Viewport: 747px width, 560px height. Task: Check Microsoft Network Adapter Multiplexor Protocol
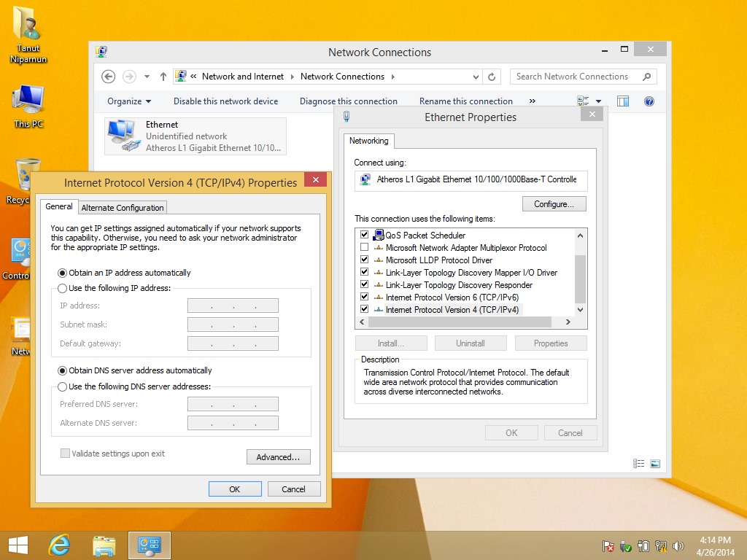click(365, 247)
